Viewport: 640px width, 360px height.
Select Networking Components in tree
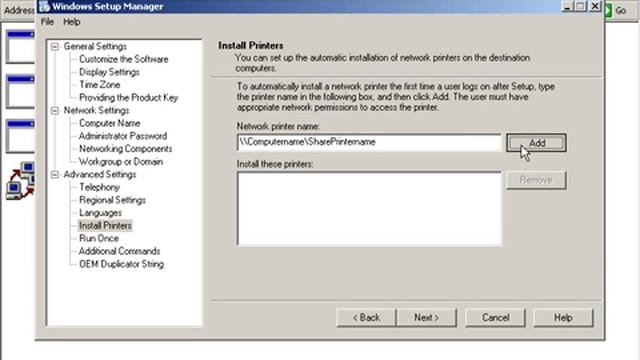tap(125, 149)
